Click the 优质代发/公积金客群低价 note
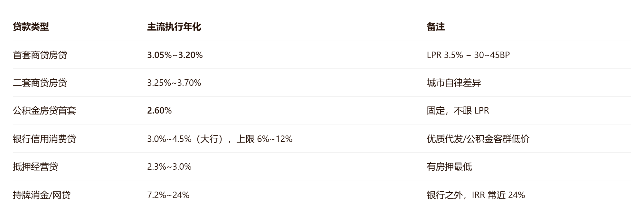 click(x=478, y=139)
